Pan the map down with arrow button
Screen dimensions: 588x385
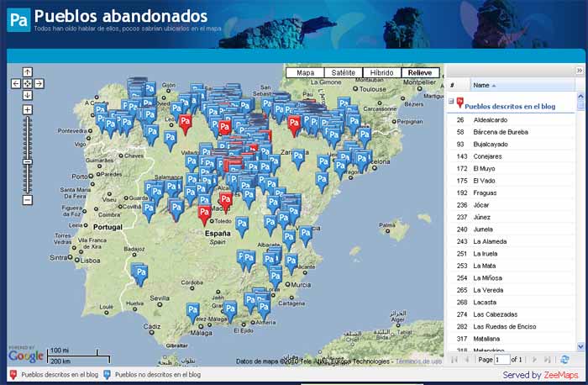coord(27,94)
